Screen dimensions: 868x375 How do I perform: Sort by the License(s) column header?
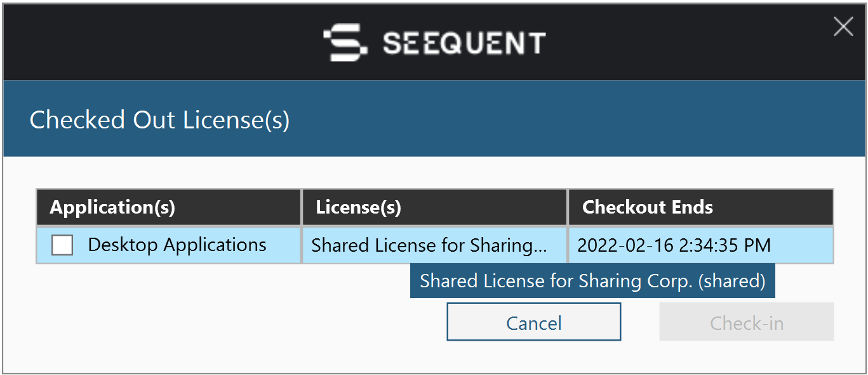434,207
